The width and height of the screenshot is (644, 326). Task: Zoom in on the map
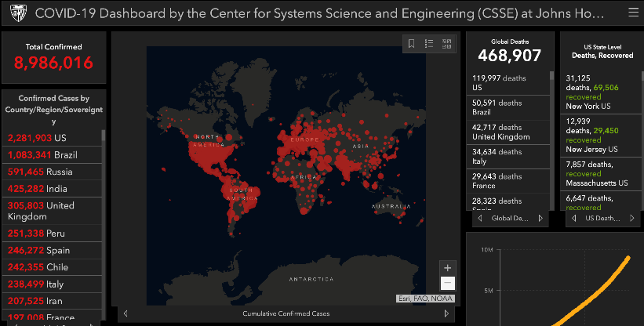click(448, 268)
